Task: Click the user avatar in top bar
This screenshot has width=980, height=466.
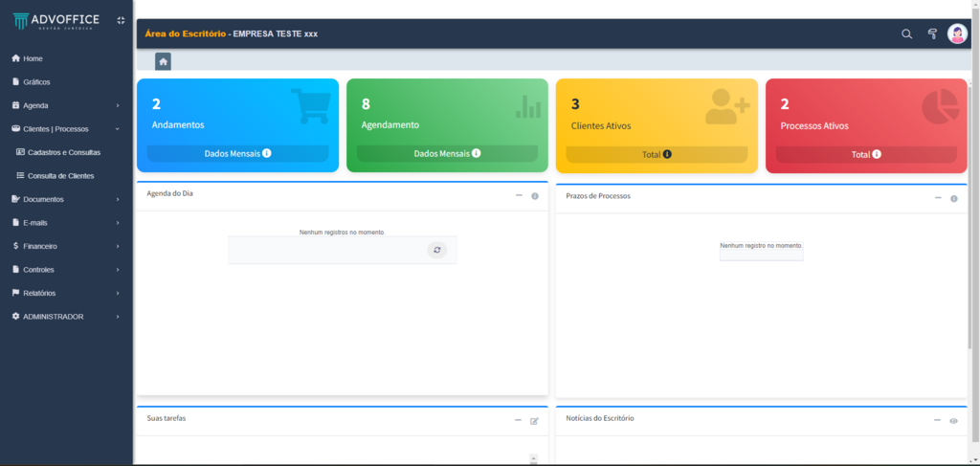Action: (957, 33)
